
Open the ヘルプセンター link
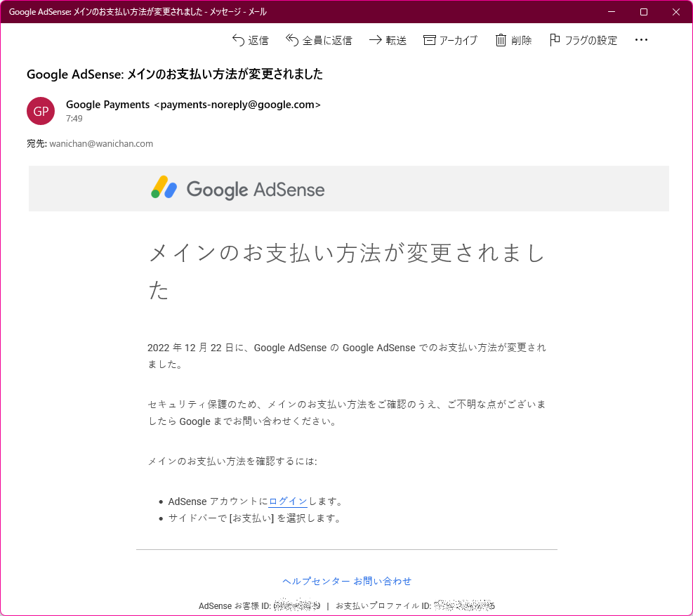click(x=316, y=581)
